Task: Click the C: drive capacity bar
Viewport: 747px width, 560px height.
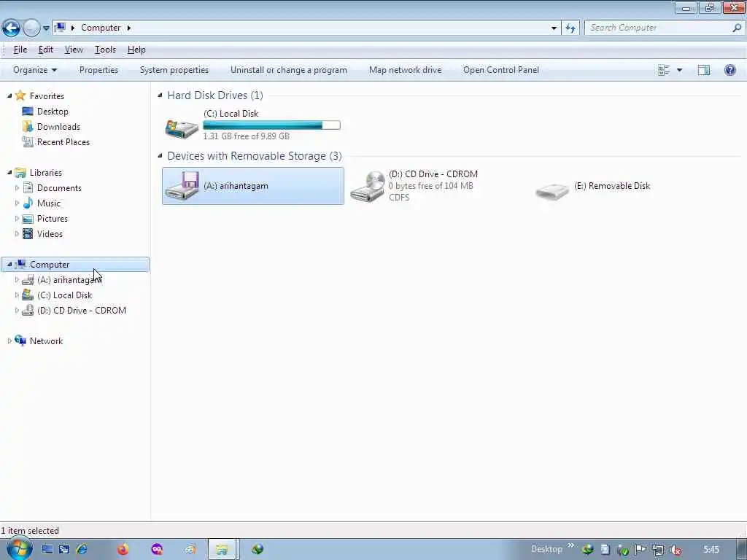Action: click(x=271, y=125)
